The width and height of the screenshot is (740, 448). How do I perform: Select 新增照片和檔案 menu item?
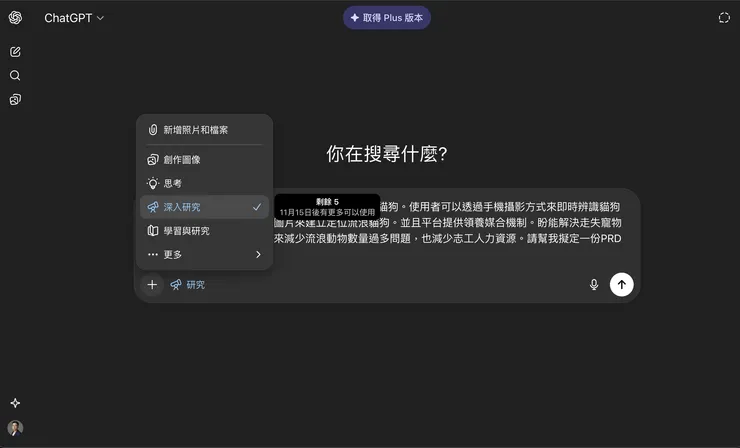(x=204, y=130)
